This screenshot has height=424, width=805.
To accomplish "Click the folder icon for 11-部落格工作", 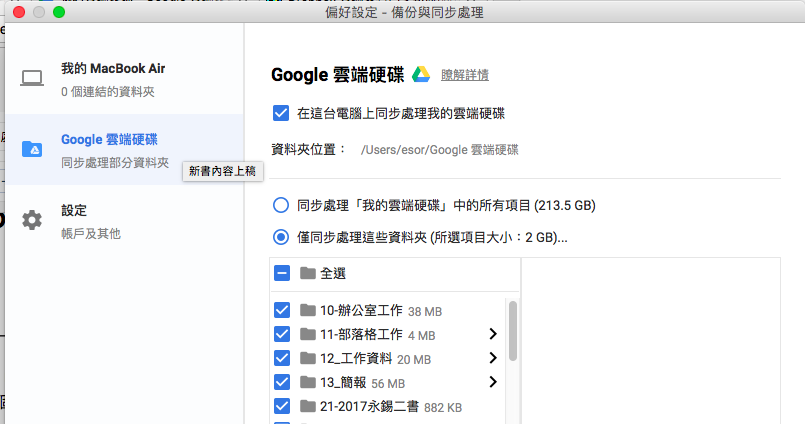I will [x=308, y=334].
